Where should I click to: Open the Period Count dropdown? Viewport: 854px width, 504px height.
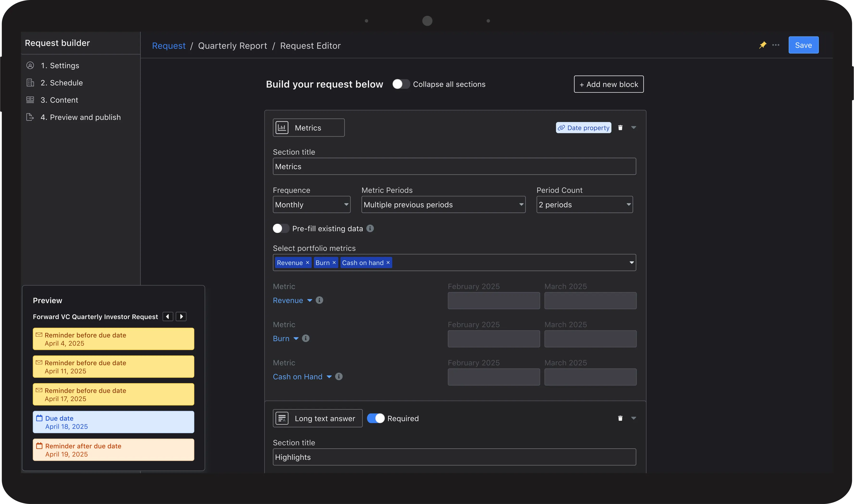click(x=584, y=204)
